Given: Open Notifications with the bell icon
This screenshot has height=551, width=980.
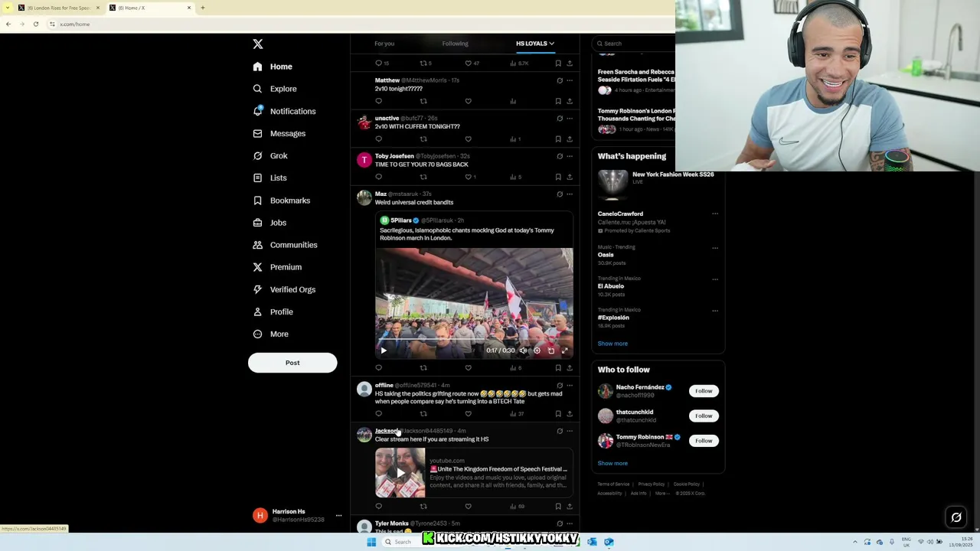Looking at the screenshot, I should (x=258, y=111).
